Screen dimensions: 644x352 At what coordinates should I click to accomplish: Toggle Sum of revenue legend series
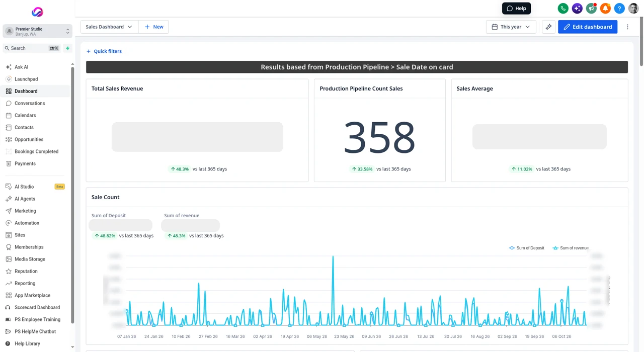(x=571, y=248)
